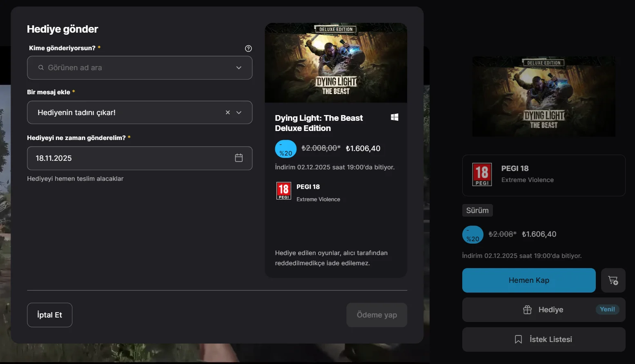Click the 'Extreme Violence' text on store page

pos(528,180)
